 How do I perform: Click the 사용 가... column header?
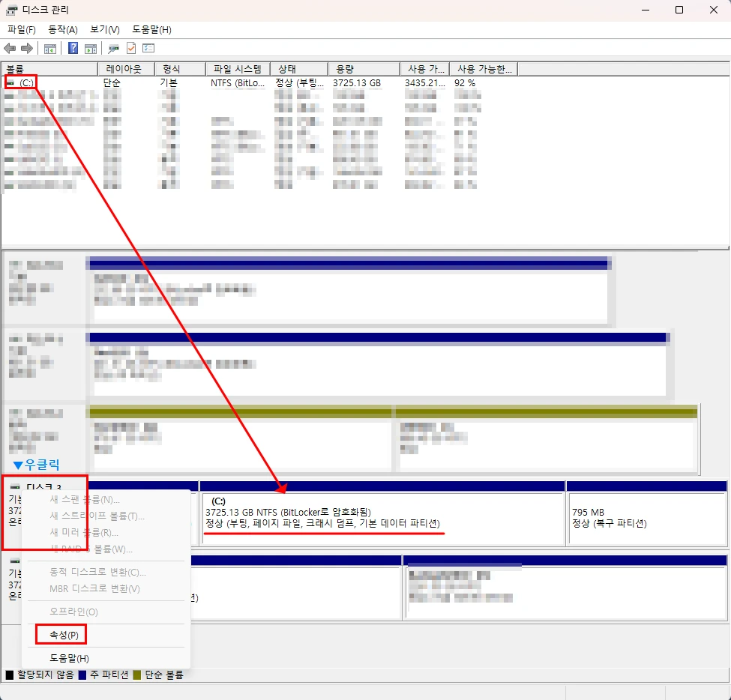coord(424,69)
